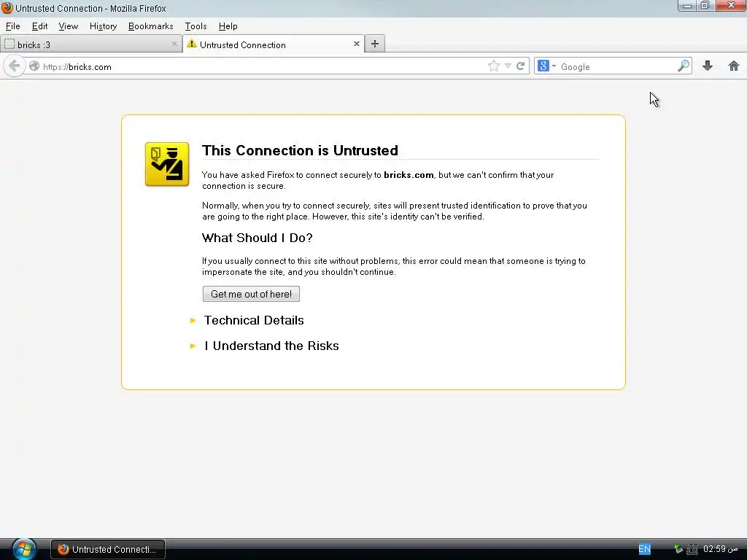This screenshot has height=560, width=747.
Task: Reload the page with the refresh icon
Action: 520,66
